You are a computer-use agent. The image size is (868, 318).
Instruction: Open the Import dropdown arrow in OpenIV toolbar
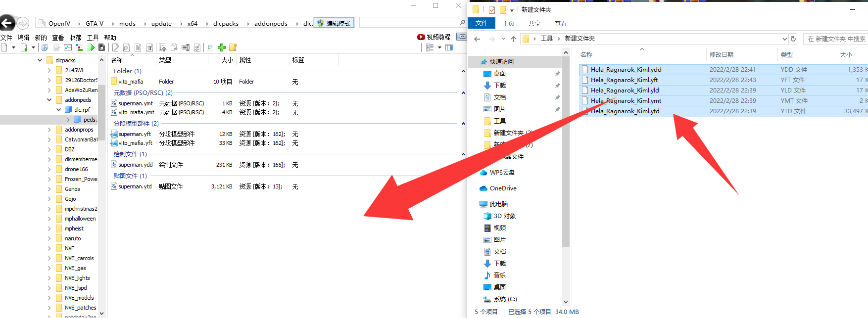click(33, 47)
